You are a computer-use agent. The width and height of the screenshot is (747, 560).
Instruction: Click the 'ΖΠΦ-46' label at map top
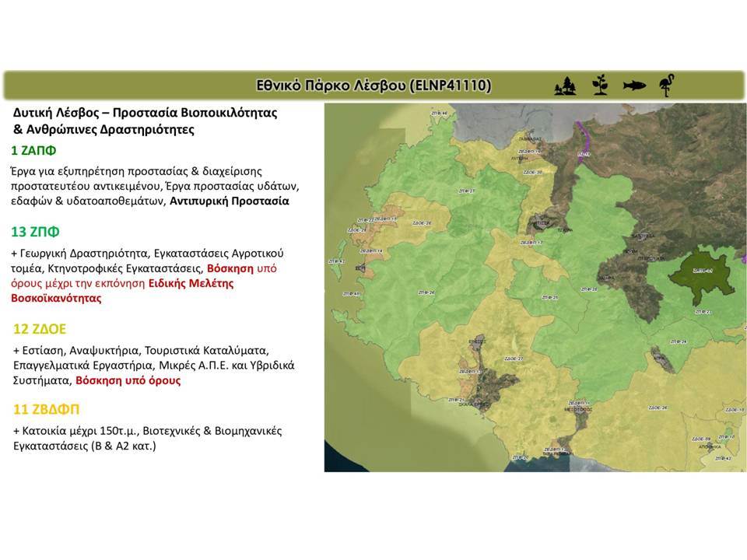(439, 114)
